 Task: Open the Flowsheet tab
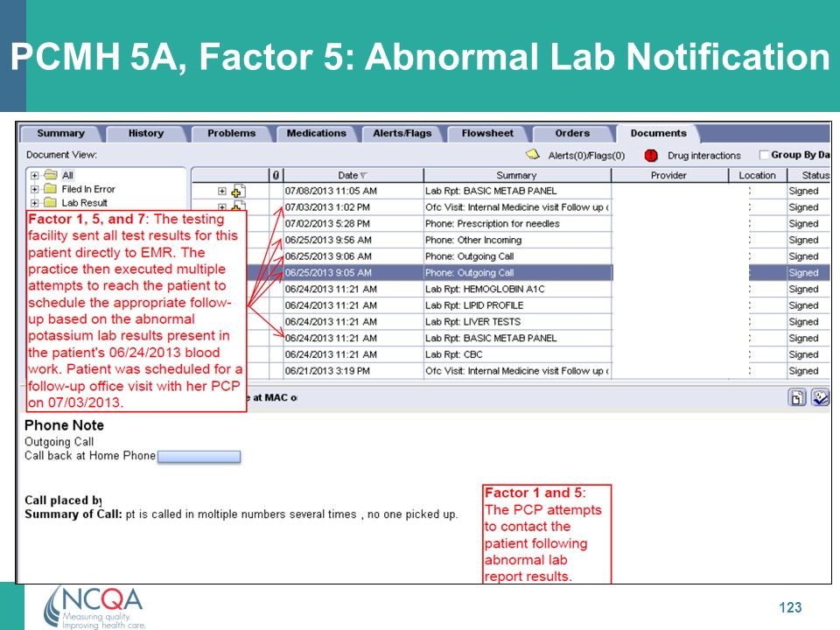click(487, 133)
